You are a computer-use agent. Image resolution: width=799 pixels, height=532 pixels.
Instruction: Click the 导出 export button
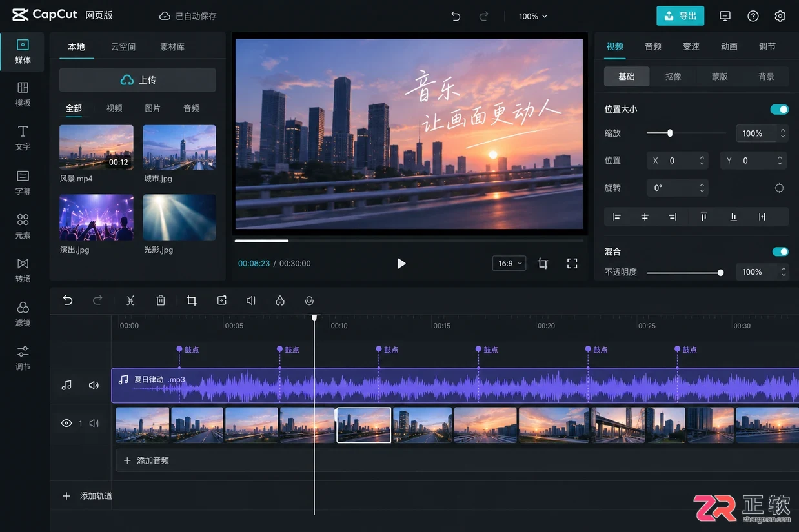pyautogui.click(x=680, y=16)
